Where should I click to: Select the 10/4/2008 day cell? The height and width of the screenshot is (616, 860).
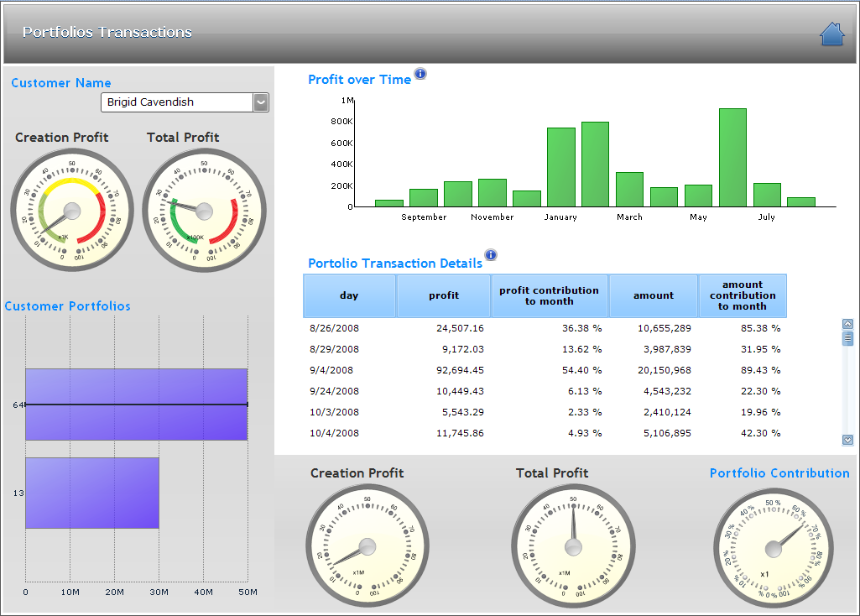[x=334, y=433]
